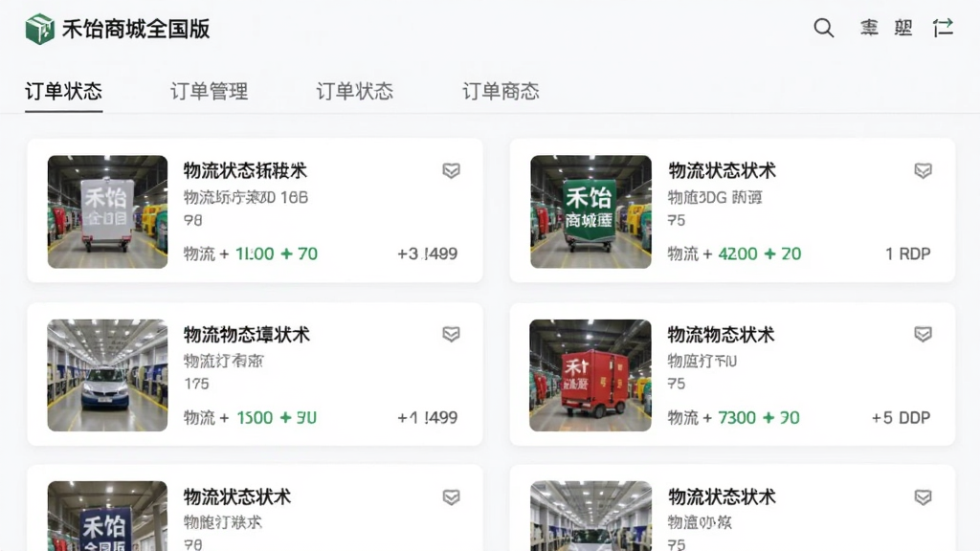Screen dimensions: 980x551
Task: Click the header glyph right after the magnifier
Action: 869,28
